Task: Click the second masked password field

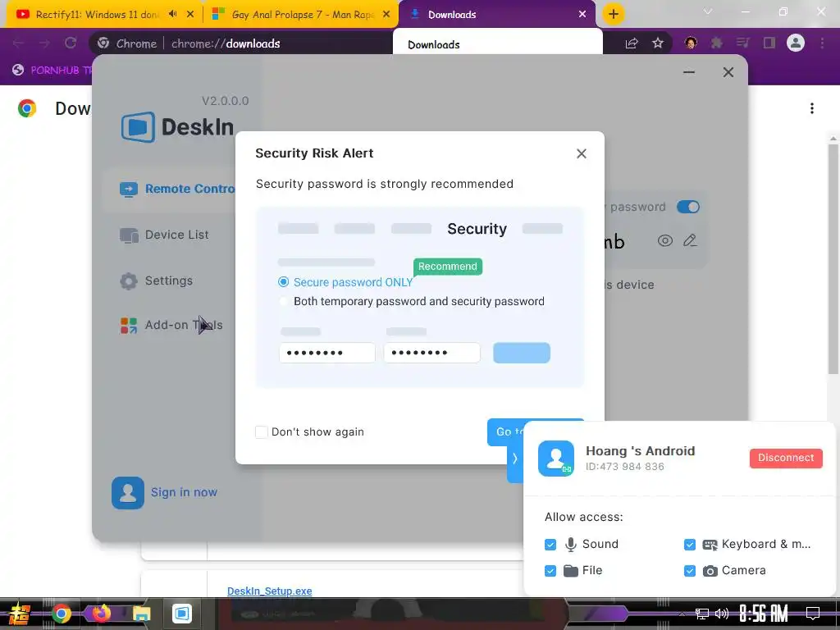Action: point(431,353)
